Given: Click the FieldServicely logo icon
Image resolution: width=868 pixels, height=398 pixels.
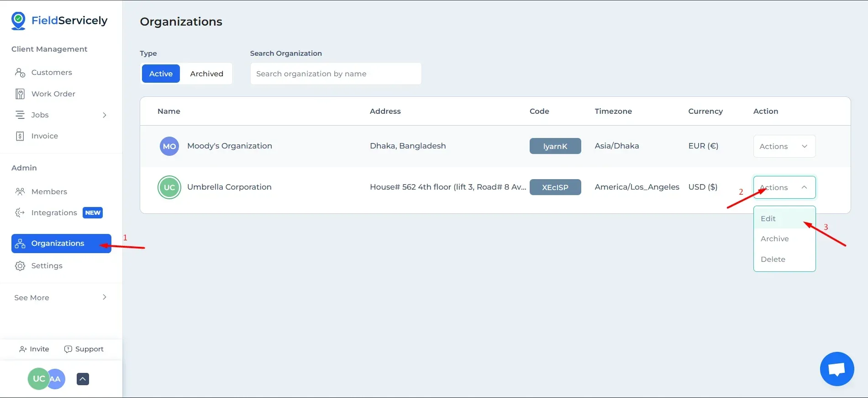Looking at the screenshot, I should (x=18, y=21).
